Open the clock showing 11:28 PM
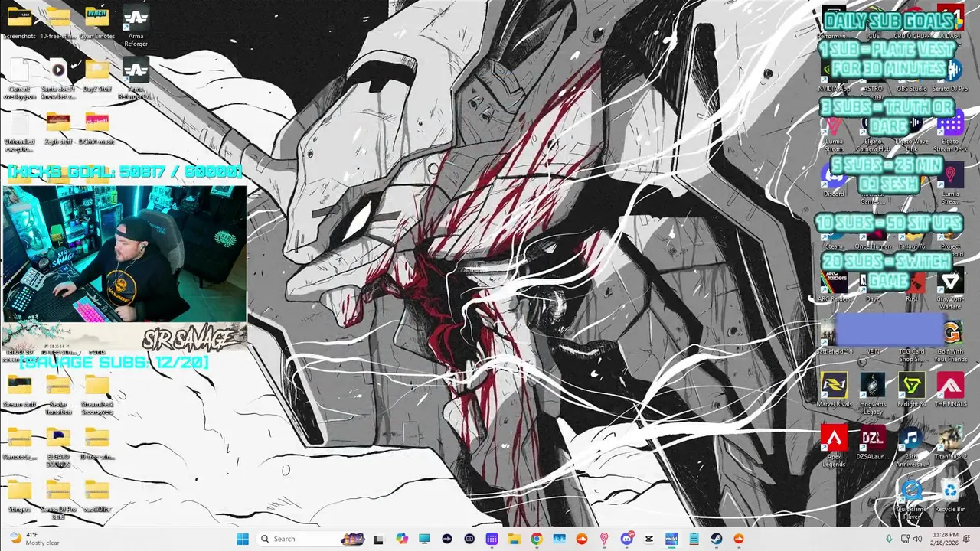 coord(946,539)
